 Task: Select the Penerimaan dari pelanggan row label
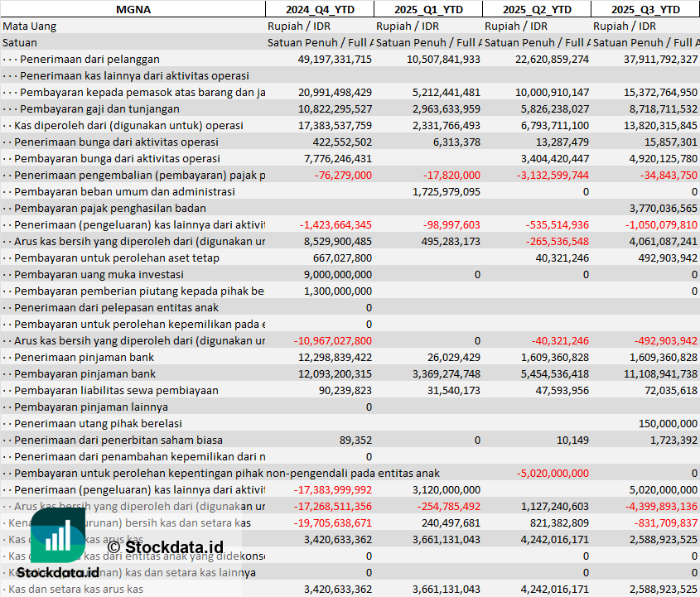(x=89, y=59)
